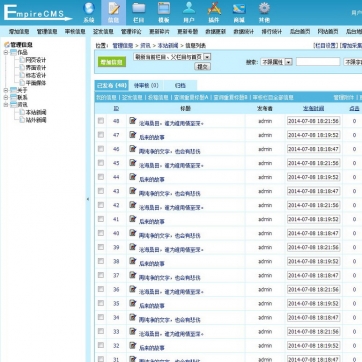
Task: Select the 信息 (Info) notepad icon
Action: point(114,9)
